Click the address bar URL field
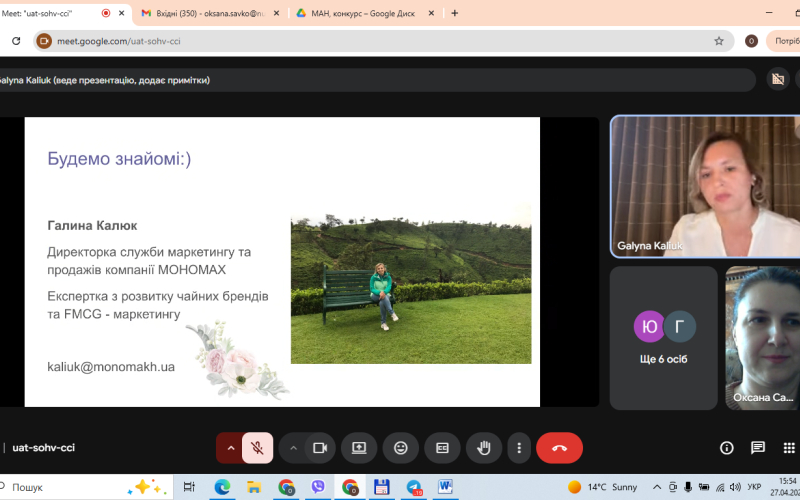Image resolution: width=800 pixels, height=500 pixels. click(384, 41)
